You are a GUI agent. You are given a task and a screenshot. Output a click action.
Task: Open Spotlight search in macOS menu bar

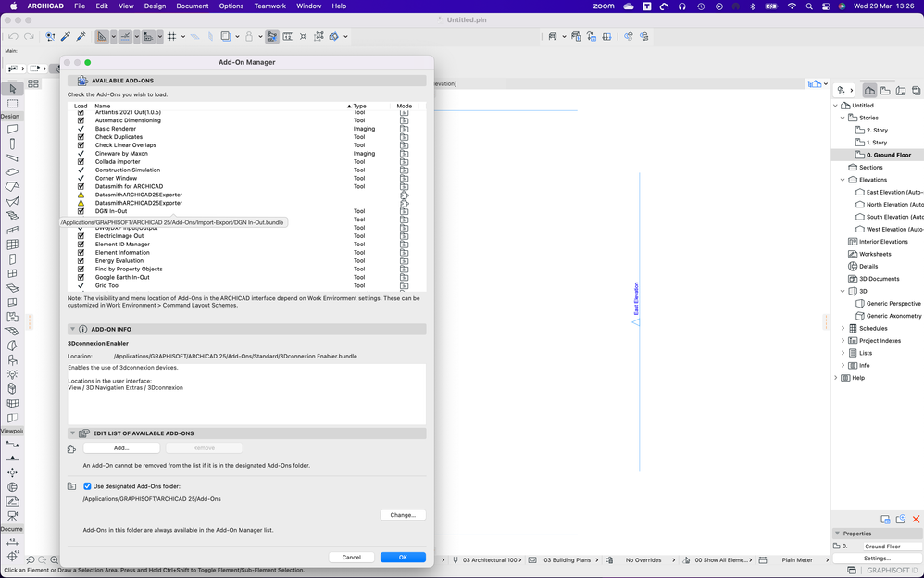pyautogui.click(x=808, y=6)
